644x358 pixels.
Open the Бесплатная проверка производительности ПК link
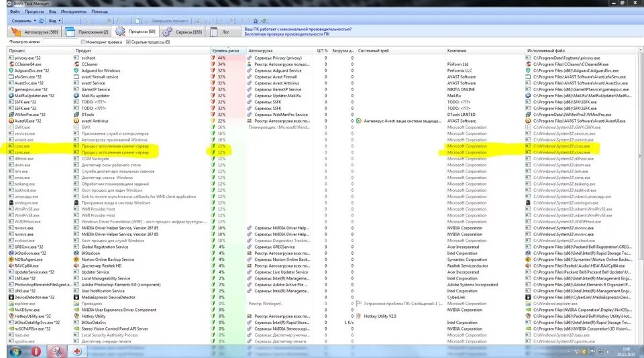tap(286, 34)
